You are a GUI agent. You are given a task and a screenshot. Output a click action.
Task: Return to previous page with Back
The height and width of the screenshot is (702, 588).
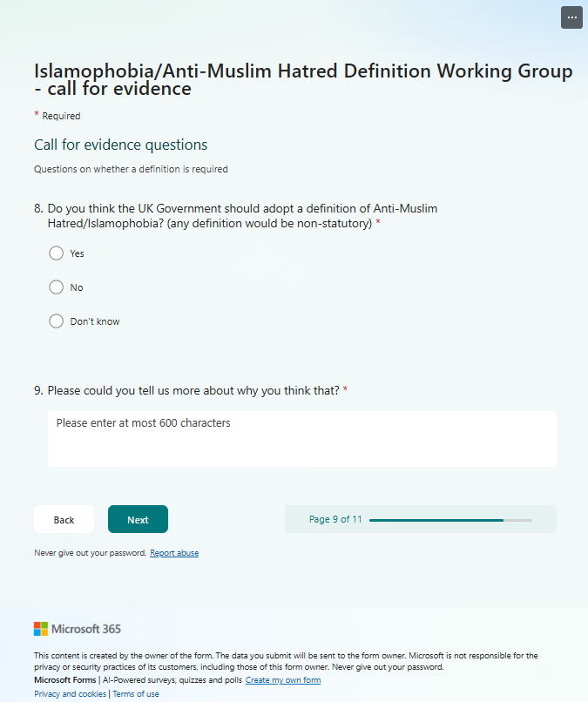(64, 519)
